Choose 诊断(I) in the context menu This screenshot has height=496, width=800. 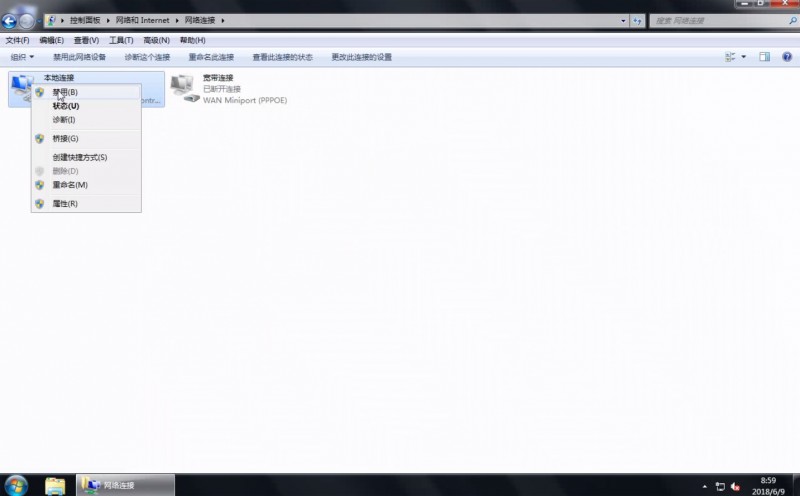(86, 120)
